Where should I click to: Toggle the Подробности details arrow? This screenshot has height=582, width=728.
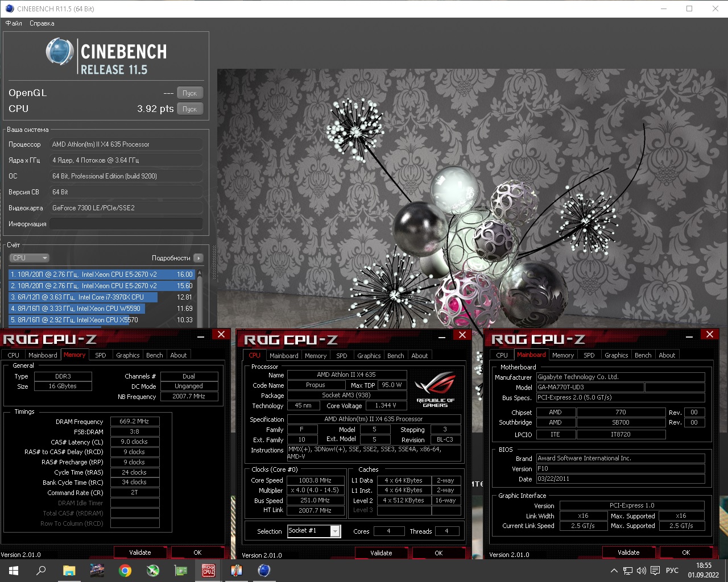[198, 258]
